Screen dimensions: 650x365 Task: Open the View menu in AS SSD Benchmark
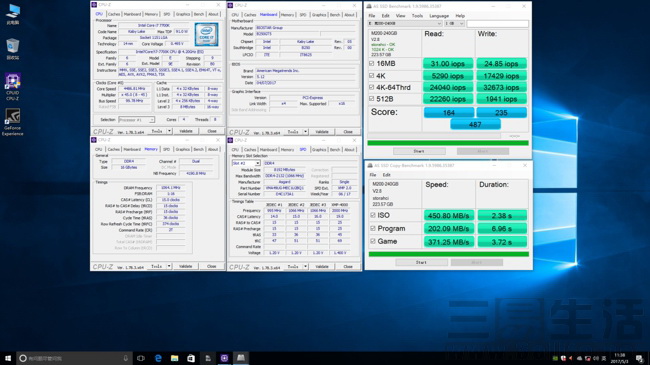tap(400, 16)
